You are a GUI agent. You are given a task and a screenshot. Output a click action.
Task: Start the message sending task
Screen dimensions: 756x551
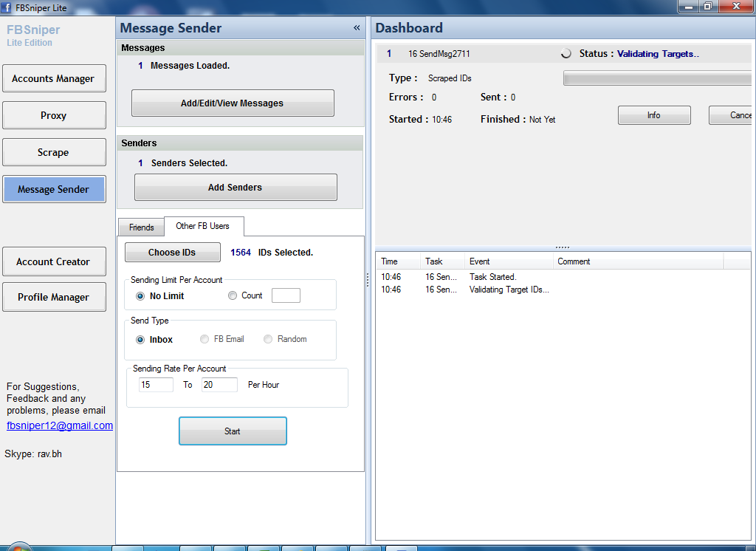[x=233, y=431]
